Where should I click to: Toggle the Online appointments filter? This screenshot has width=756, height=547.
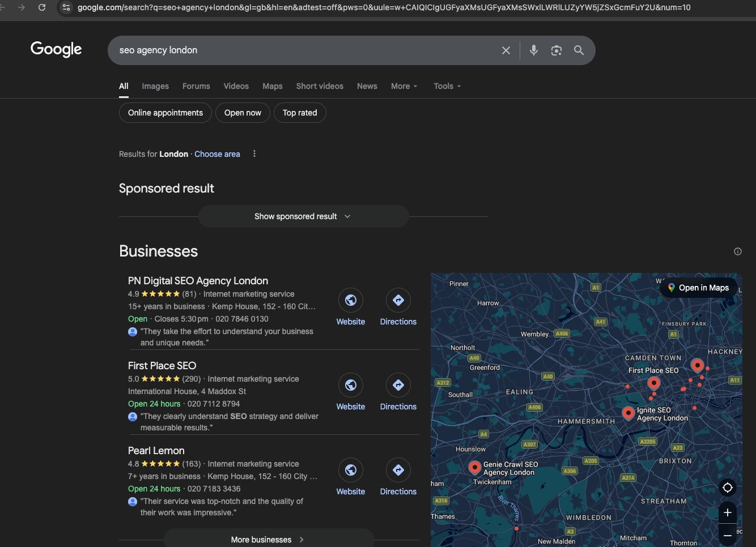click(x=165, y=113)
